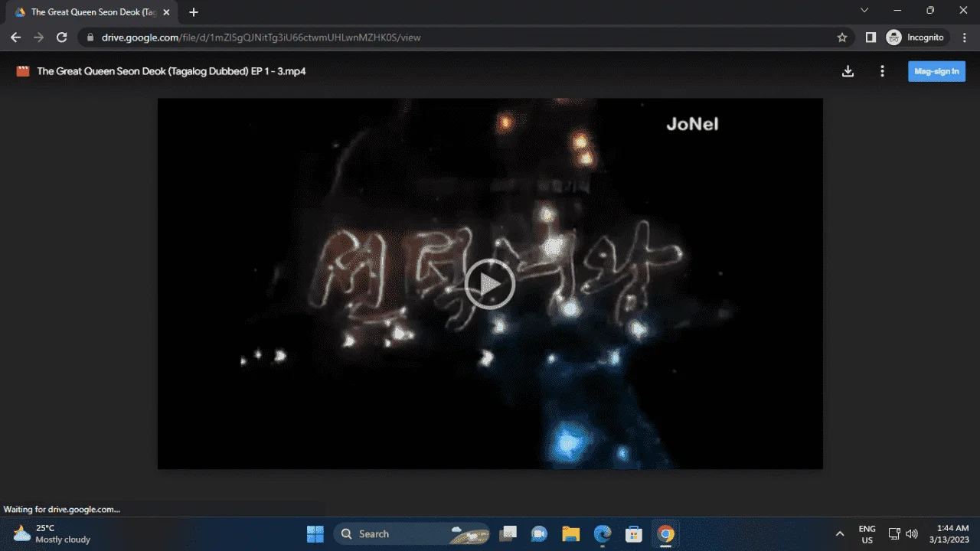Click the video file type icon
Screen dimensions: 980x551
point(23,71)
